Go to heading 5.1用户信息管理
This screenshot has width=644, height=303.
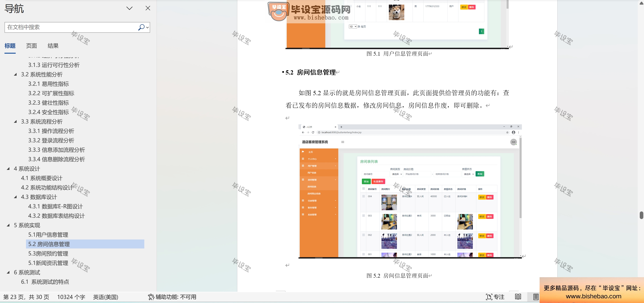[48, 235]
